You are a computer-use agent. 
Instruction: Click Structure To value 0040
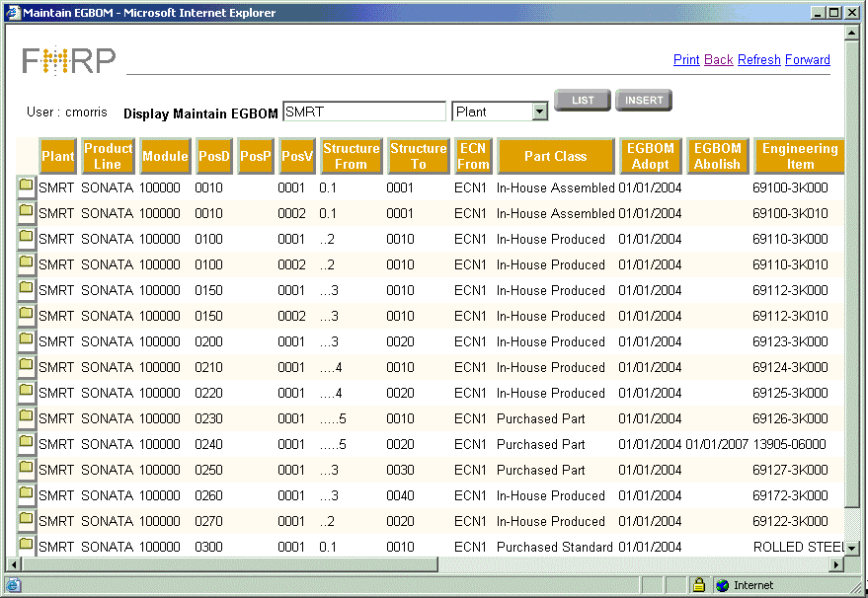(400, 495)
